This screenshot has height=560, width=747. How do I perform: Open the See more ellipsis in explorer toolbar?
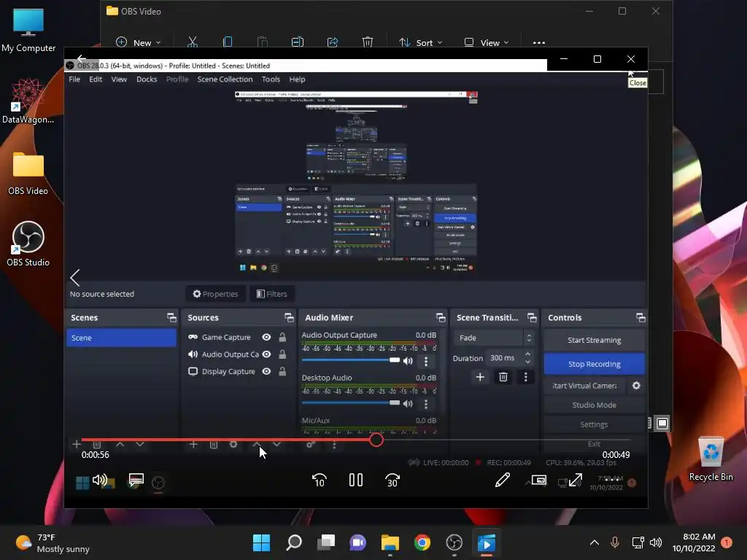(x=539, y=42)
